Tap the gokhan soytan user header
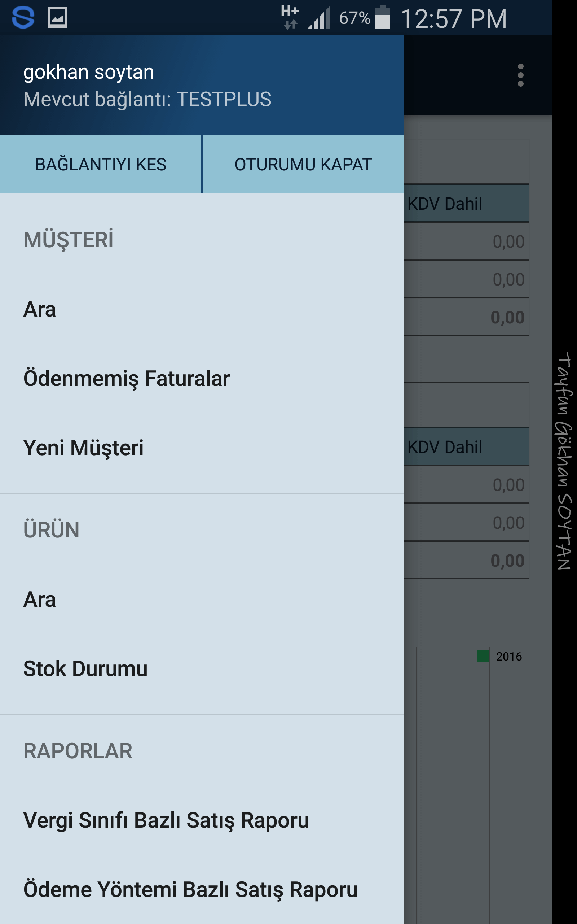The width and height of the screenshot is (577, 924). pos(89,72)
